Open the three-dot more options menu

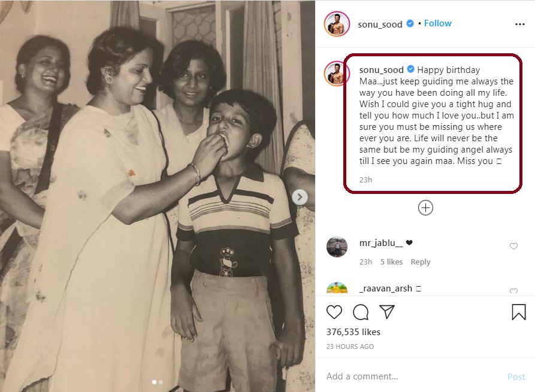click(x=519, y=24)
